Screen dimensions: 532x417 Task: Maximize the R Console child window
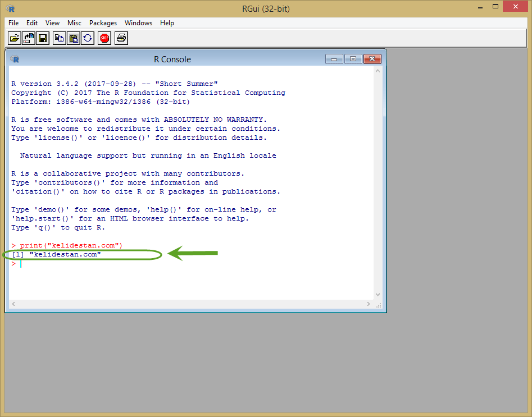(353, 59)
